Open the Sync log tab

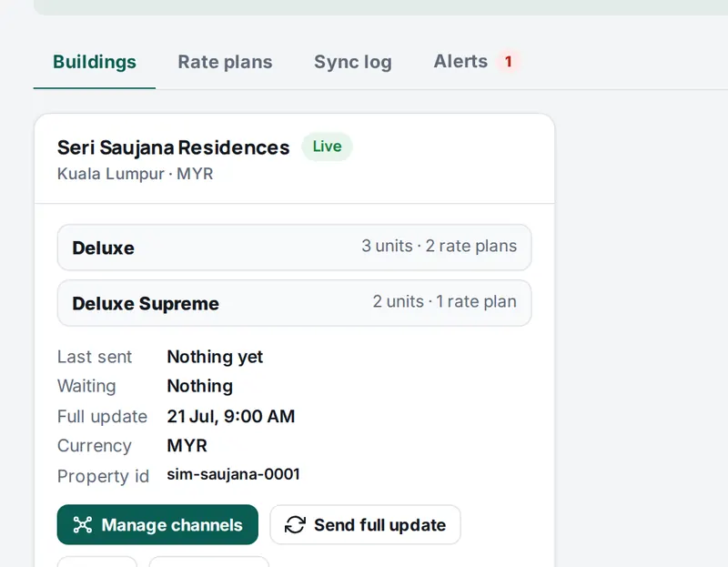click(x=353, y=62)
